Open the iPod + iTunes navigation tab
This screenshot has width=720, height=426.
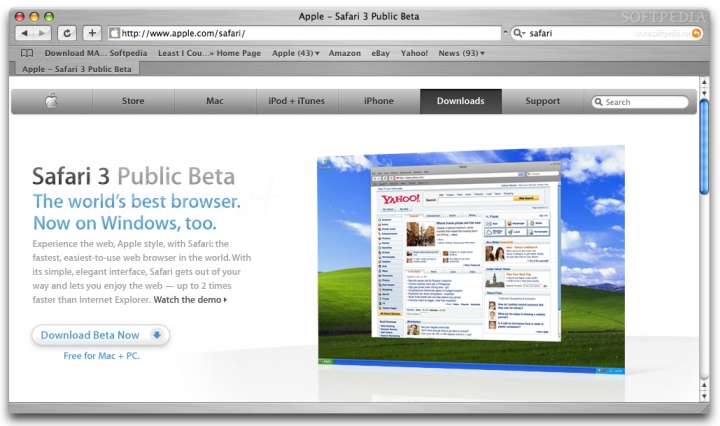click(x=297, y=101)
